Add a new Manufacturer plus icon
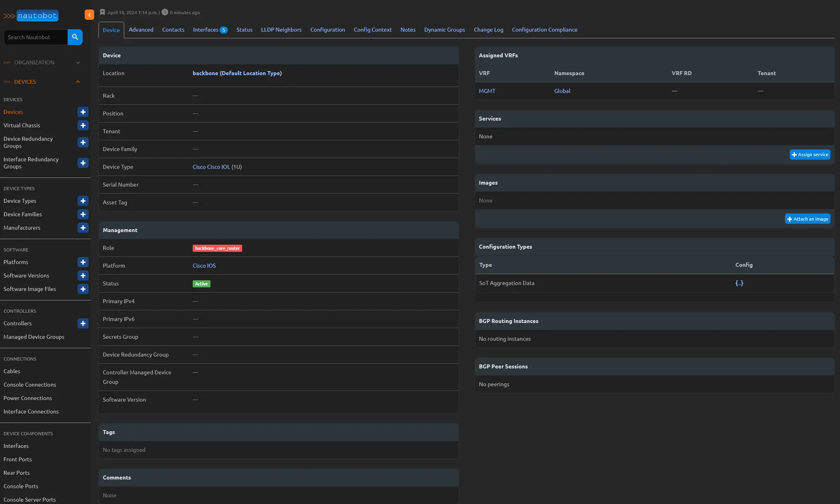Image resolution: width=840 pixels, height=504 pixels. coord(83,228)
